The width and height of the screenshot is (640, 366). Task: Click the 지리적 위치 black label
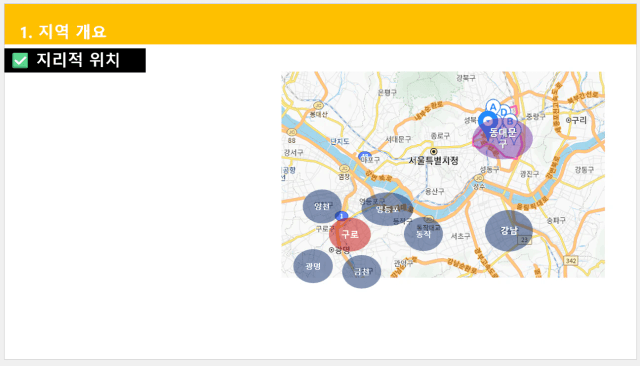pyautogui.click(x=75, y=60)
